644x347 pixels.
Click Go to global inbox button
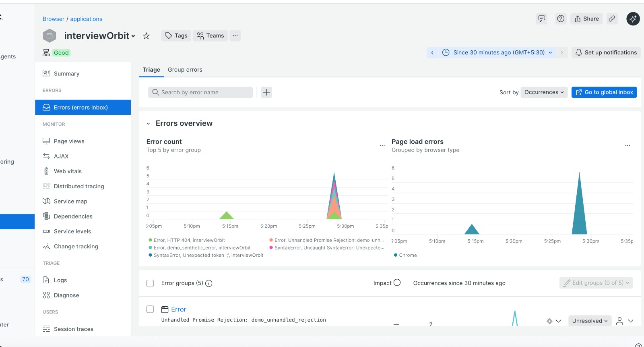coord(604,92)
